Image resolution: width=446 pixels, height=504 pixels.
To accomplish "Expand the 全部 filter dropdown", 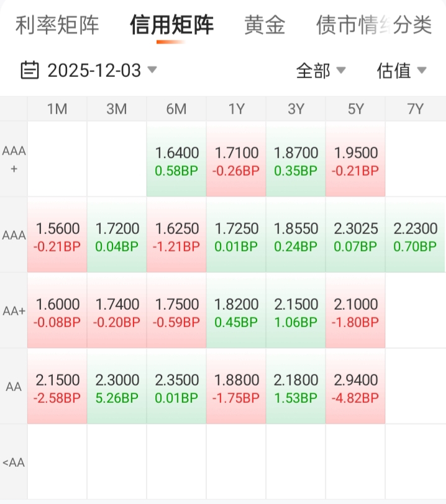I will tap(321, 71).
